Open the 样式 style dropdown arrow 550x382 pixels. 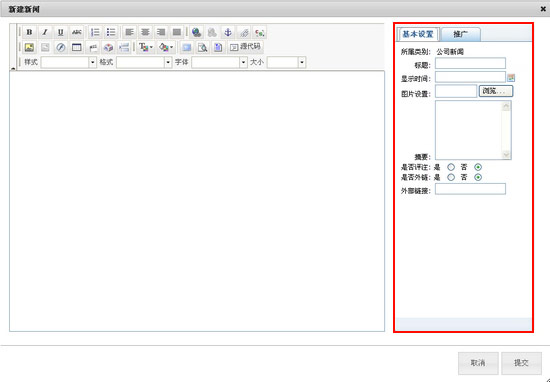[93, 62]
